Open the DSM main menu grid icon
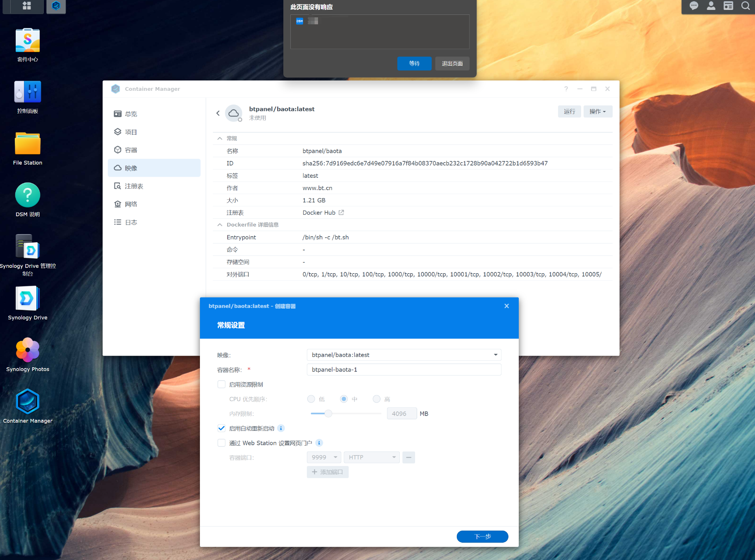Viewport: 755px width, 560px height. pos(27,6)
